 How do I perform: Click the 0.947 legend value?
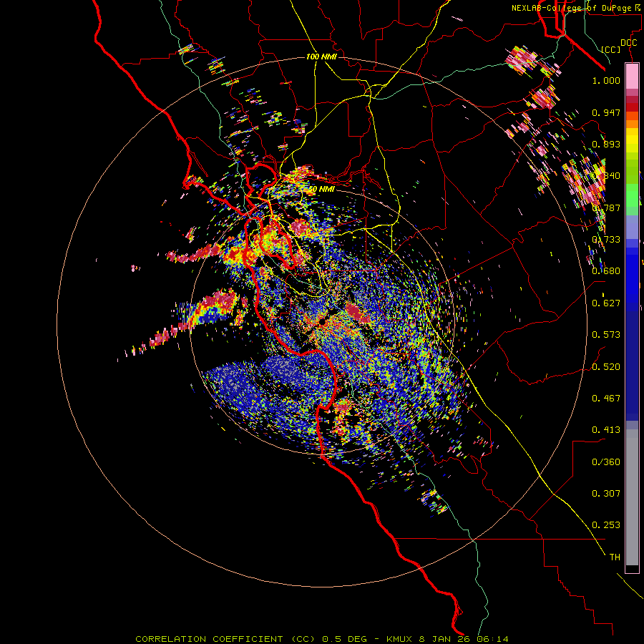[x=606, y=112]
